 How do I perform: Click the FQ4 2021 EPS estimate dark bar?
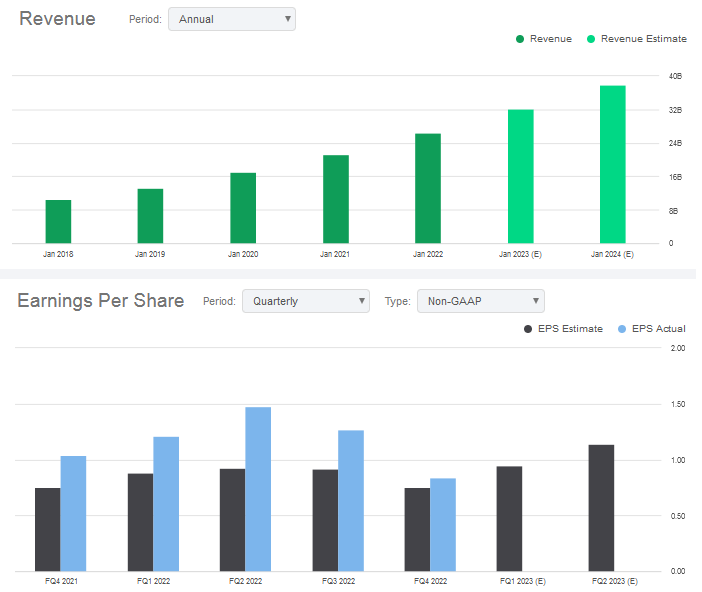tap(48, 530)
